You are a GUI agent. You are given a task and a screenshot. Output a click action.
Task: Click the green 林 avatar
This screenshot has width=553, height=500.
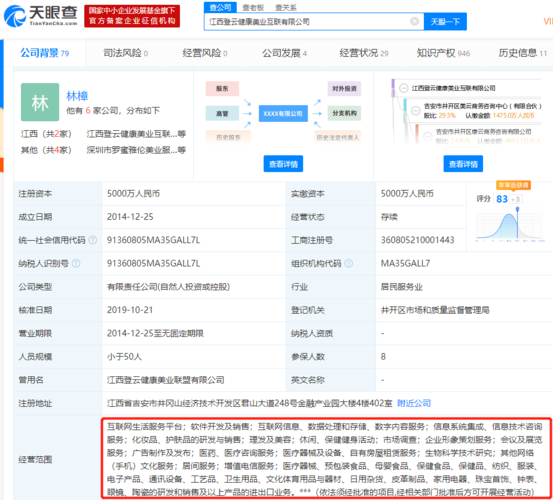click(x=40, y=102)
